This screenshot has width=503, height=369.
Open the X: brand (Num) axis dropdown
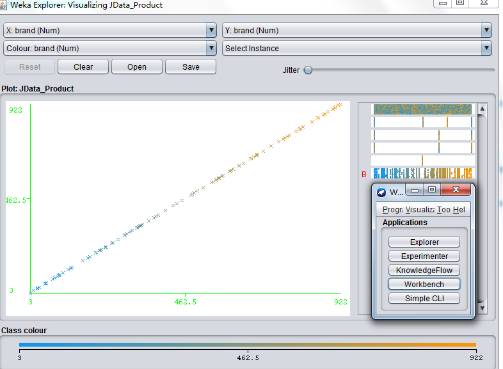click(x=110, y=30)
